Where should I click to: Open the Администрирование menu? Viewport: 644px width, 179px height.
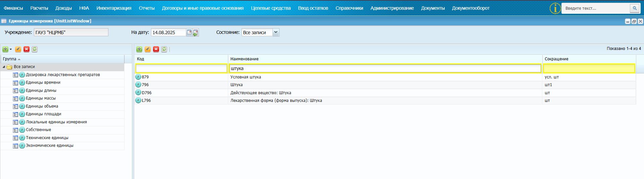tap(392, 8)
